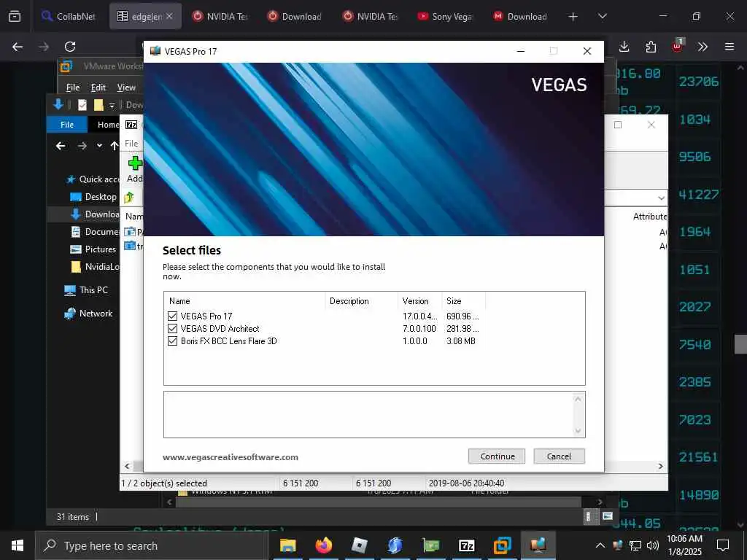Open VMware Workstation from the taskbar
Viewport: 747px width, 560px height.
pos(502,545)
